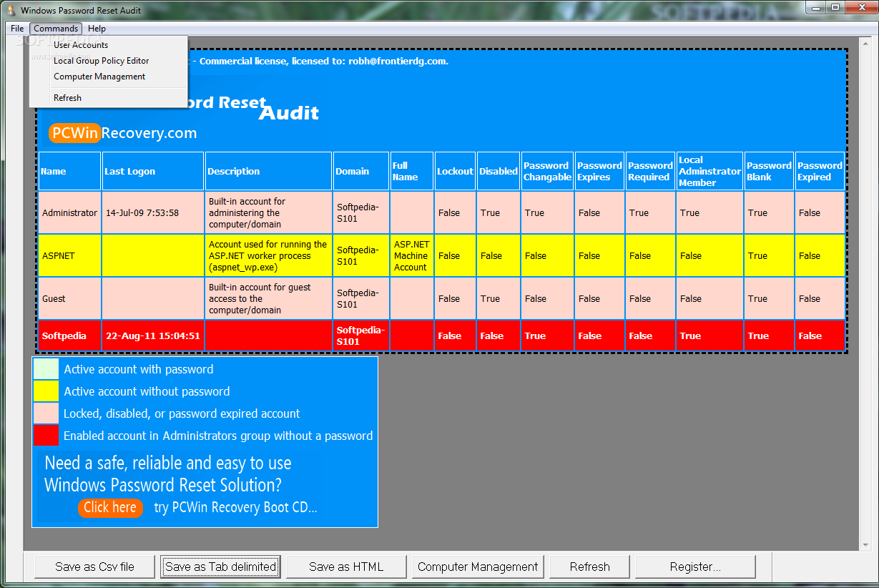The width and height of the screenshot is (879, 588).
Task: Click Local Adminstrator Member column header
Action: [709, 171]
